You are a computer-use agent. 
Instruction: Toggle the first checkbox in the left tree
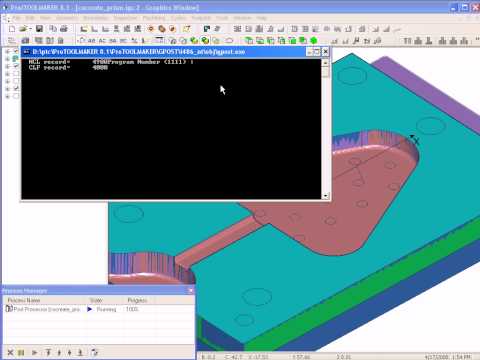click(x=16, y=51)
